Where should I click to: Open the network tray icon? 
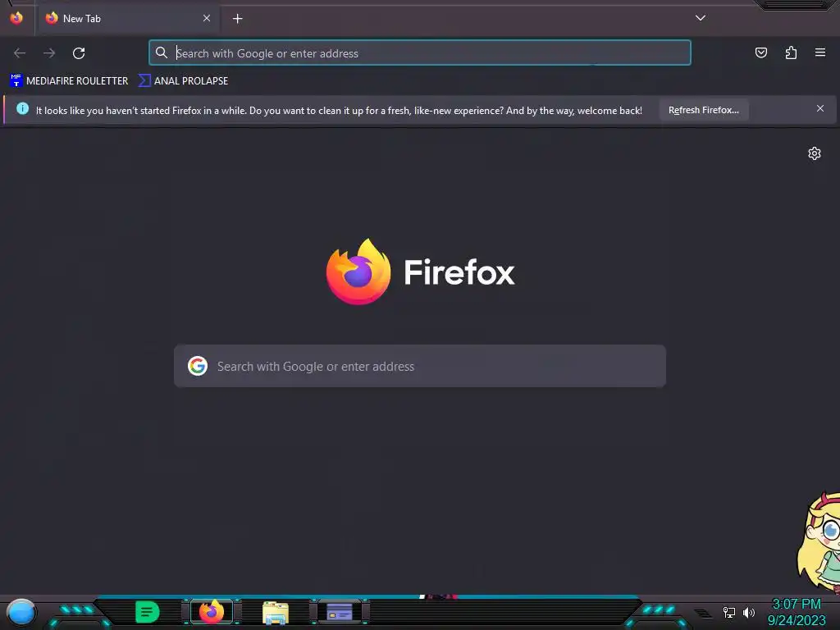point(728,612)
